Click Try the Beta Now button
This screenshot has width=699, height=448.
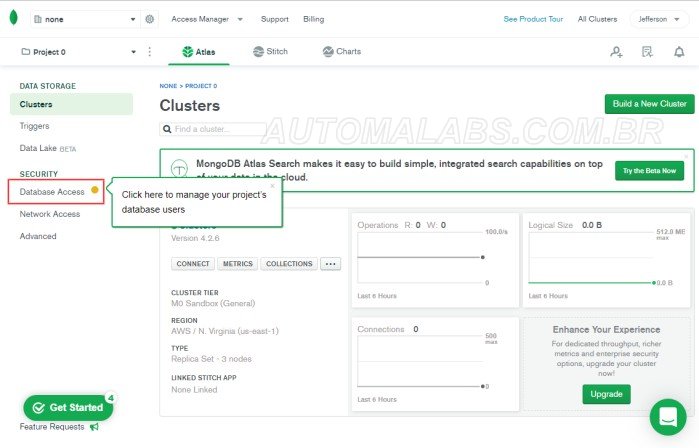pos(650,171)
